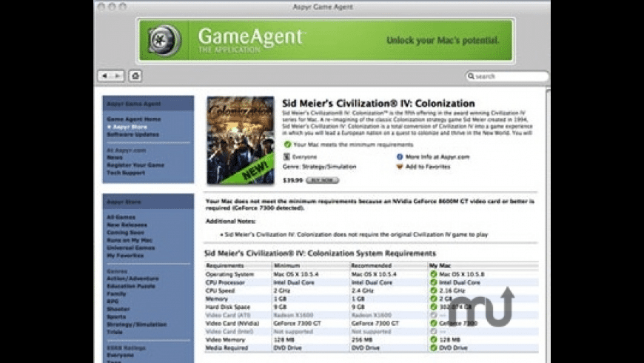
Task: Click the My Mac column header
Action: pyautogui.click(x=440, y=265)
